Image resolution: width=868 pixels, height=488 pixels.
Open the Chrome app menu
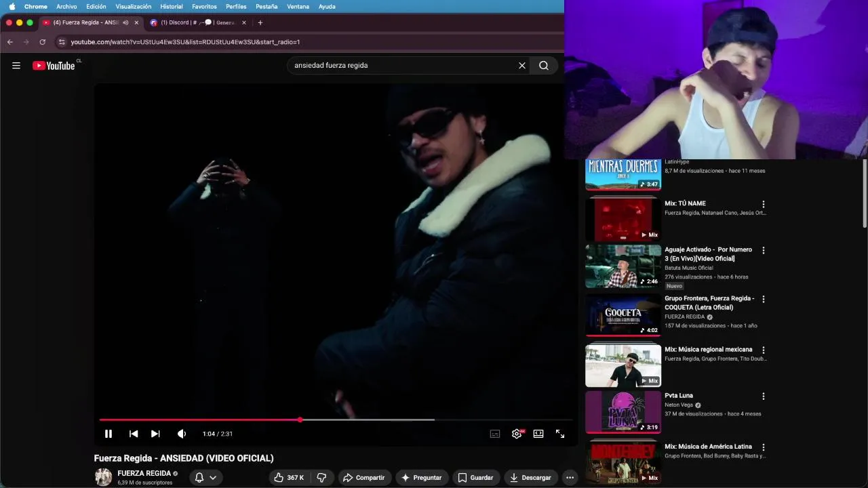(36, 6)
